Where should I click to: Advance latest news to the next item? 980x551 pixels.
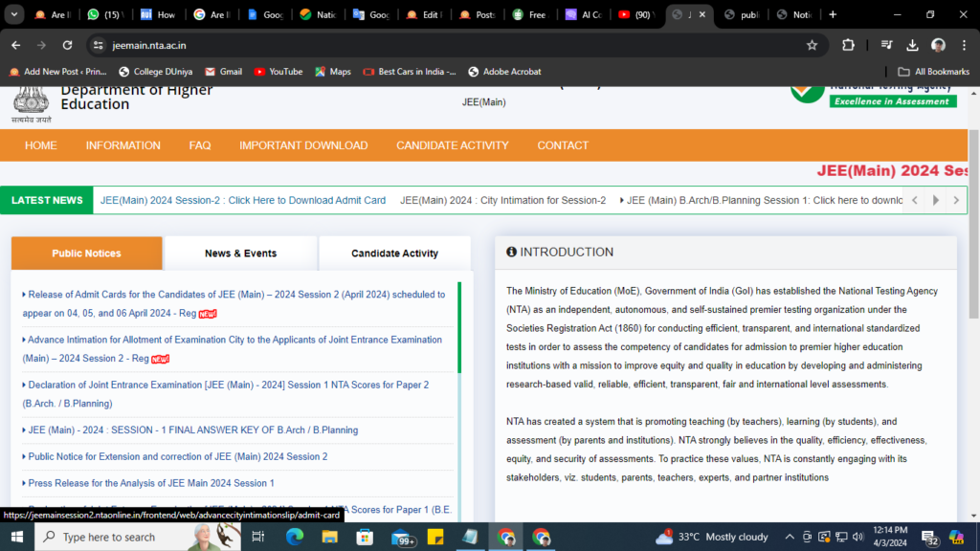click(935, 200)
